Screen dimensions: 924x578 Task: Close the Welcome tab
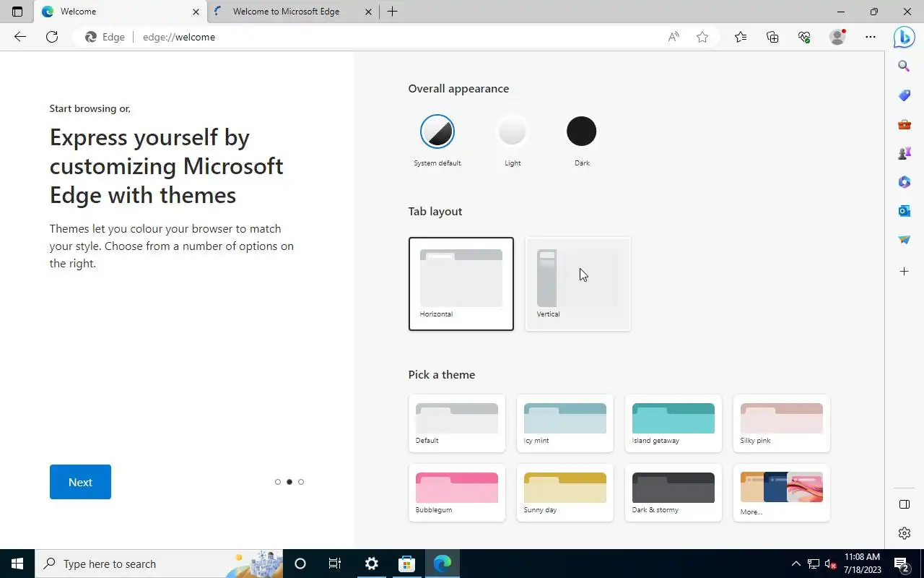tap(196, 12)
